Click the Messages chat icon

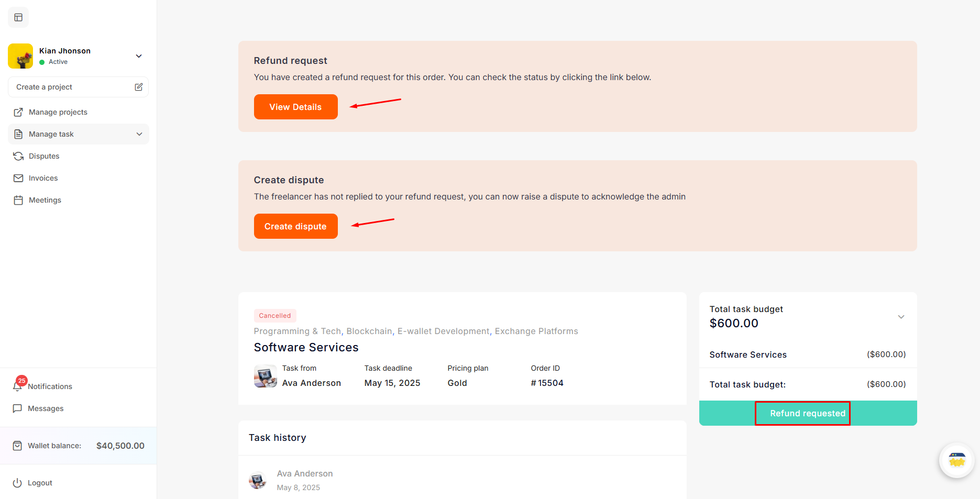click(x=17, y=408)
